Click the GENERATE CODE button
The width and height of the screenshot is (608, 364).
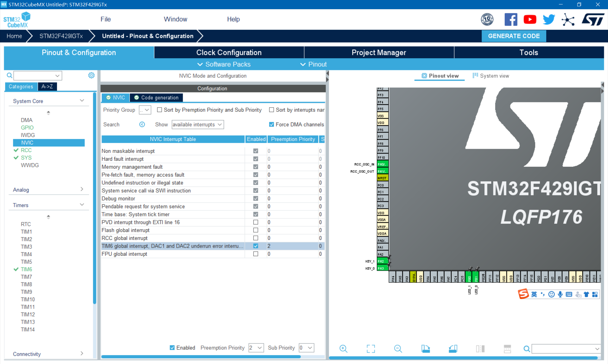click(x=514, y=36)
